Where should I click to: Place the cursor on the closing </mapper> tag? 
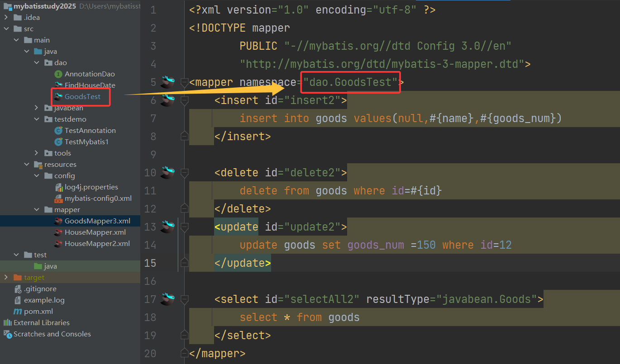click(x=217, y=353)
